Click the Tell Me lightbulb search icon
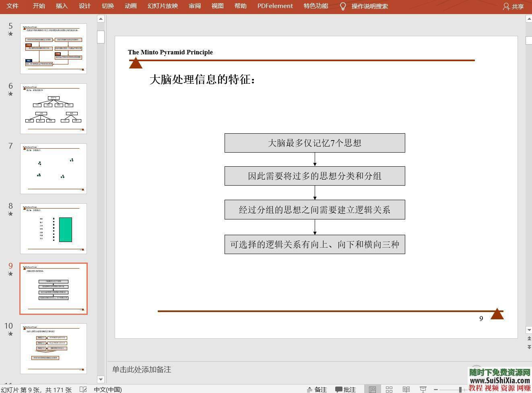The image size is (532, 393). (x=342, y=6)
